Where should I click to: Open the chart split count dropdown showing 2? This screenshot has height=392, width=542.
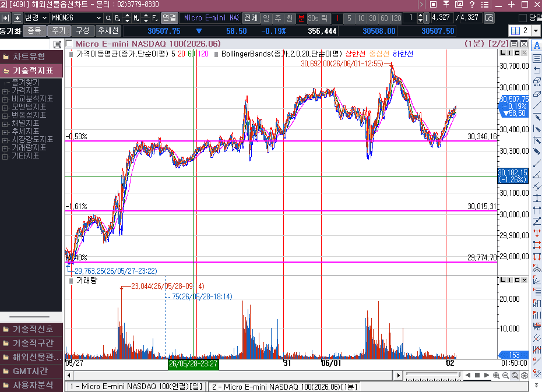point(536,31)
